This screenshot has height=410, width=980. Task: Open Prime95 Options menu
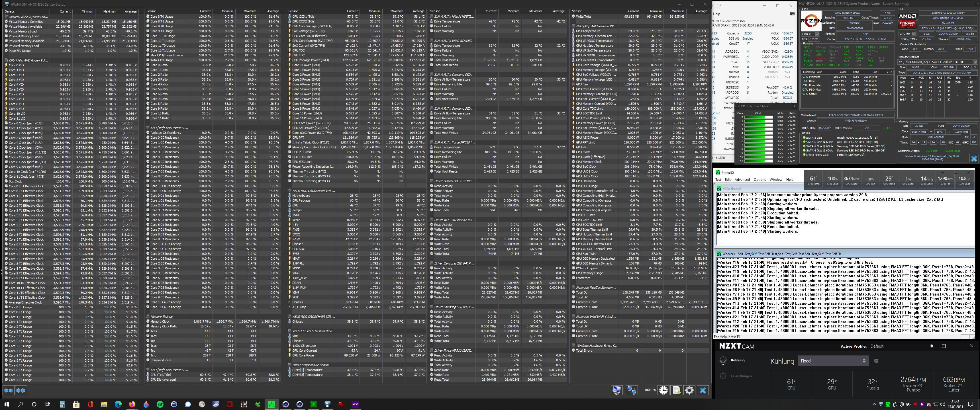click(x=760, y=180)
